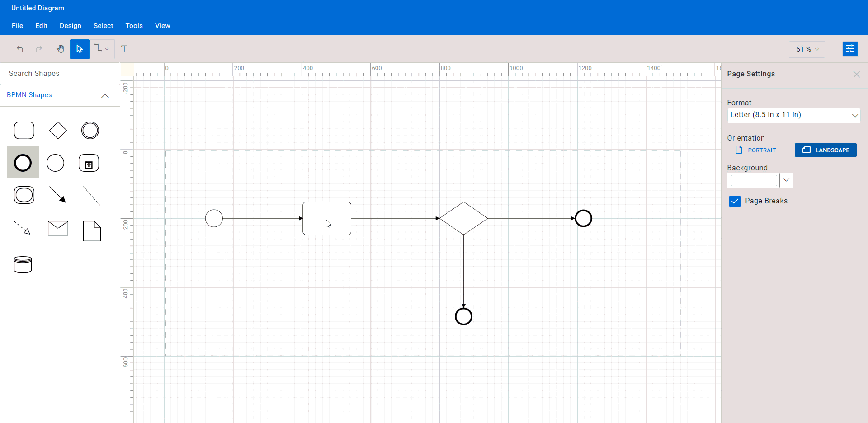Pick the cylinder Data Store shape
The image size is (868, 423).
(23, 264)
